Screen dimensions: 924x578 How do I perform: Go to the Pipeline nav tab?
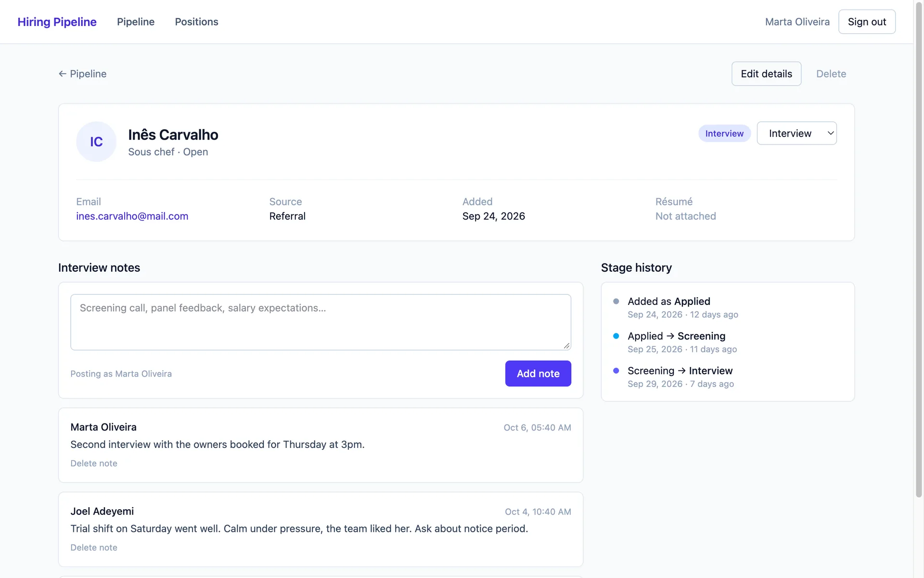136,22
